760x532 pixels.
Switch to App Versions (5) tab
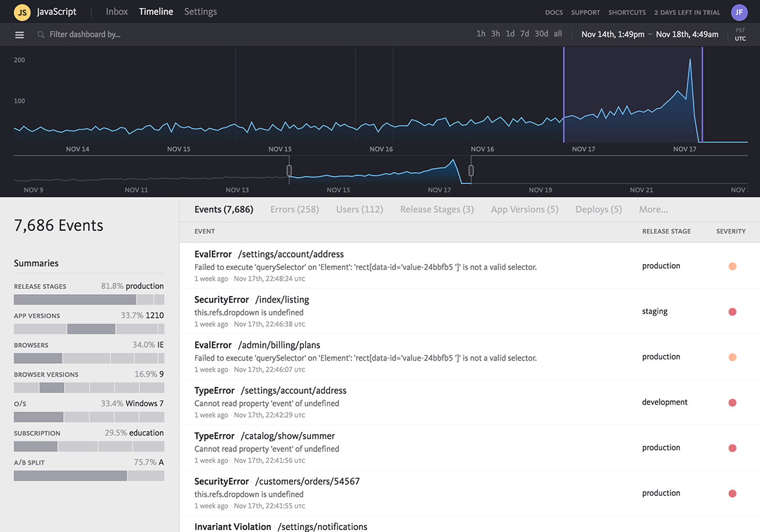pyautogui.click(x=525, y=209)
